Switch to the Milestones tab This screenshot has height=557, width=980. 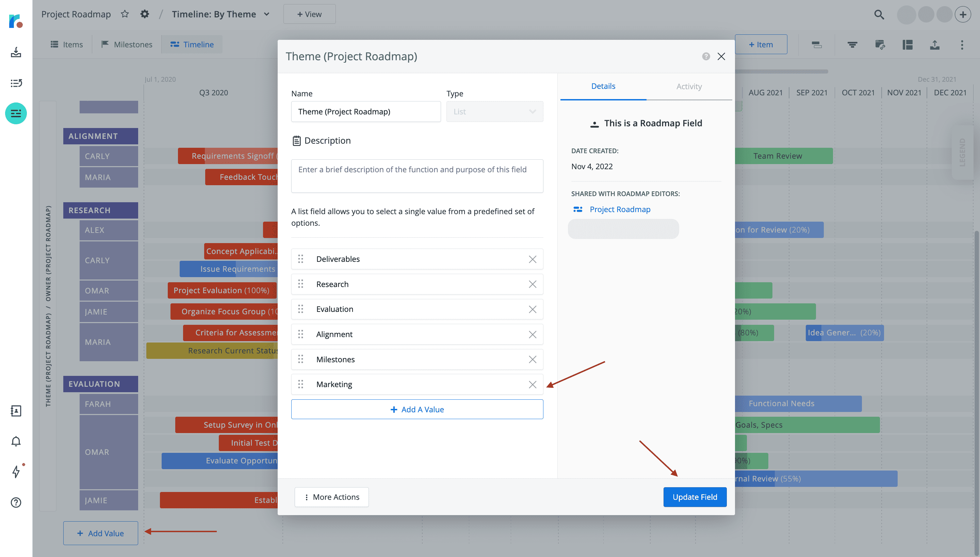[127, 44]
